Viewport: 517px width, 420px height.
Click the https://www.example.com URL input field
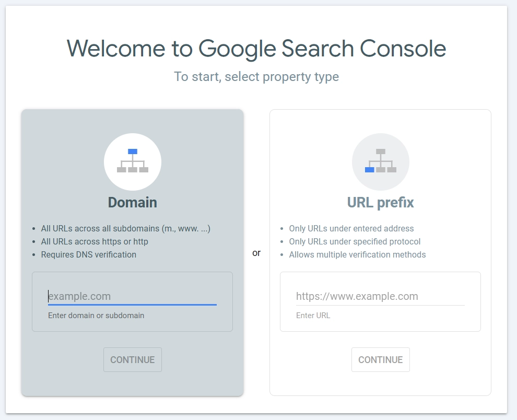coord(380,296)
